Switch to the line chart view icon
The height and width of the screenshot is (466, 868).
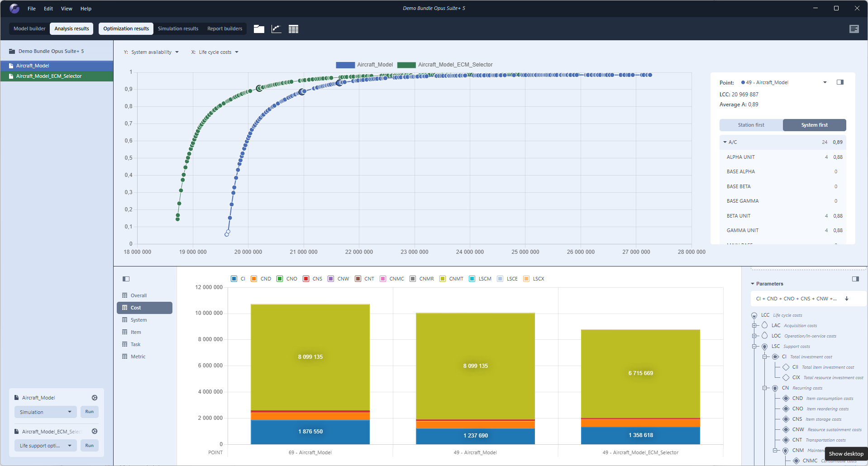coord(276,29)
